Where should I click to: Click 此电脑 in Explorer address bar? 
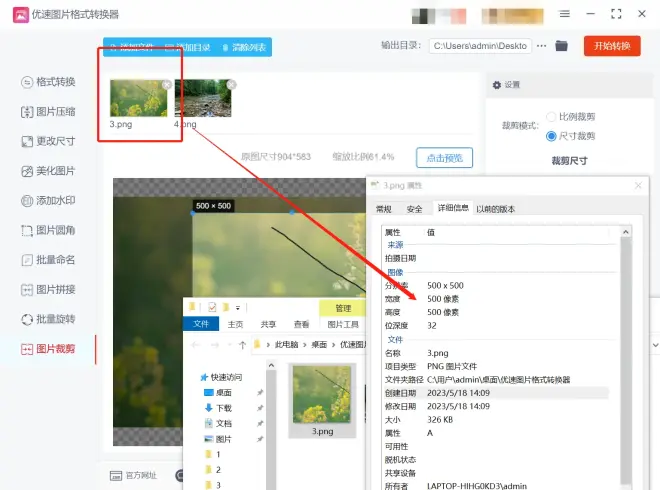286,345
